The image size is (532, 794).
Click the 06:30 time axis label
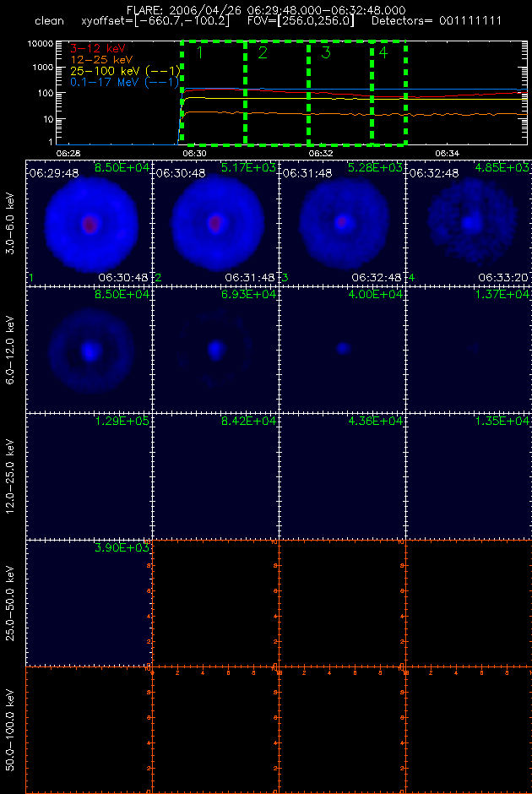click(x=194, y=152)
